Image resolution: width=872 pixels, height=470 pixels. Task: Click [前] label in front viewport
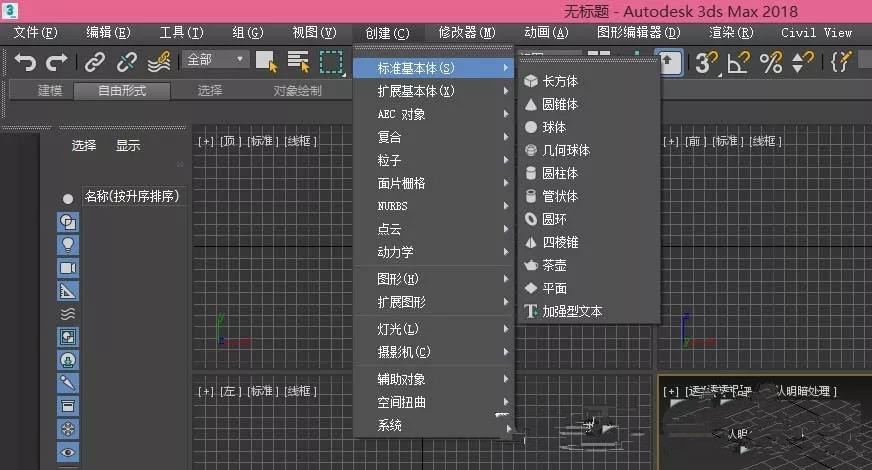tap(696, 141)
